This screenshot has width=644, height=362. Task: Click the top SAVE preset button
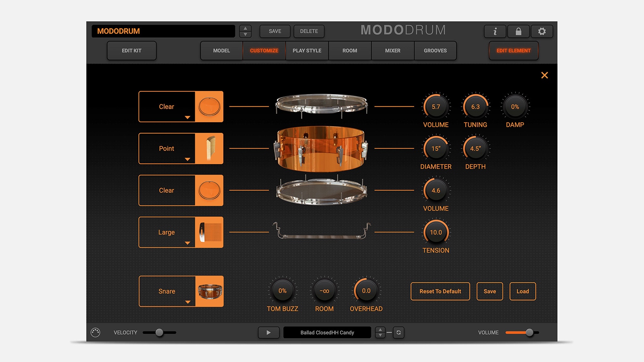coord(275,31)
